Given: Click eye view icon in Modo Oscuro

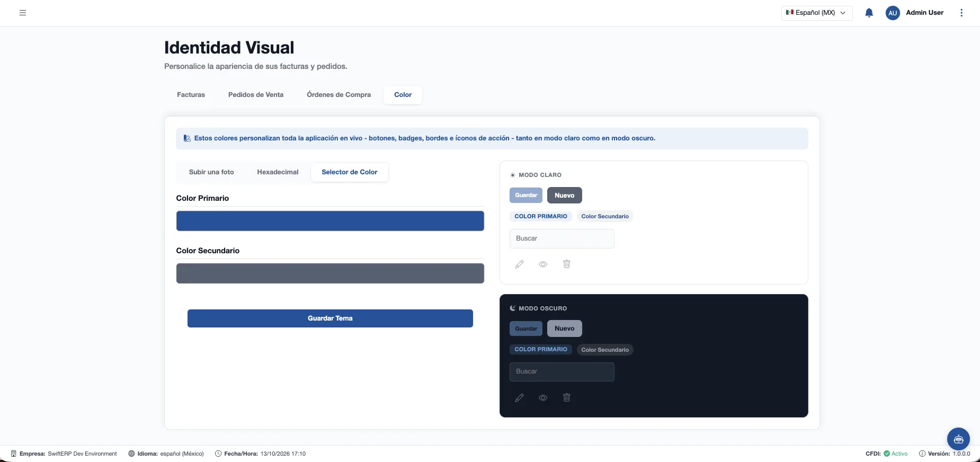Looking at the screenshot, I should pyautogui.click(x=543, y=397).
